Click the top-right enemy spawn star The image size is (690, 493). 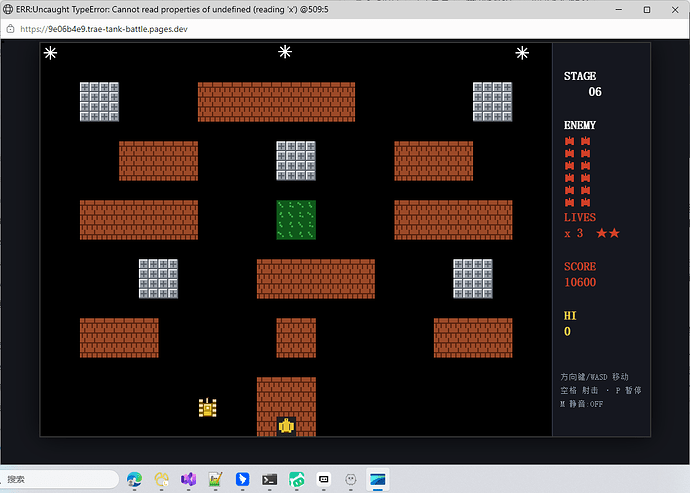click(522, 53)
